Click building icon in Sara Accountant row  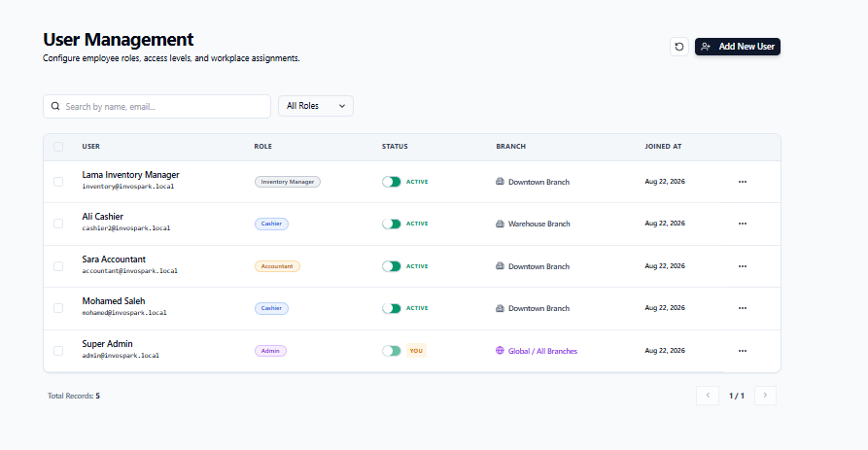click(500, 266)
